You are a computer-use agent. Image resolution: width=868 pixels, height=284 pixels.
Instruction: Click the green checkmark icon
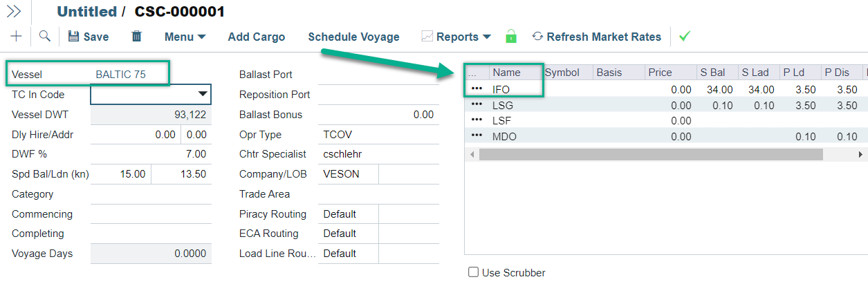click(x=685, y=37)
